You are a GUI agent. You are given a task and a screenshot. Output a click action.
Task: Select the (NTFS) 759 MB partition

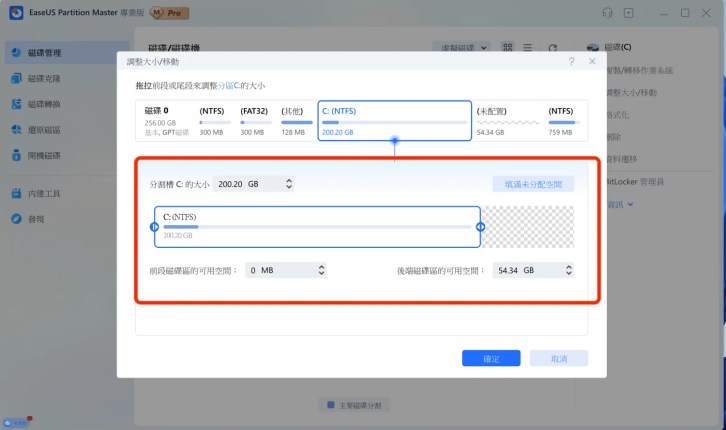click(565, 121)
